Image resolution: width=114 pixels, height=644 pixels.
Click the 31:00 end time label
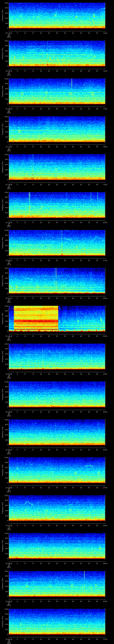pos(105,639)
